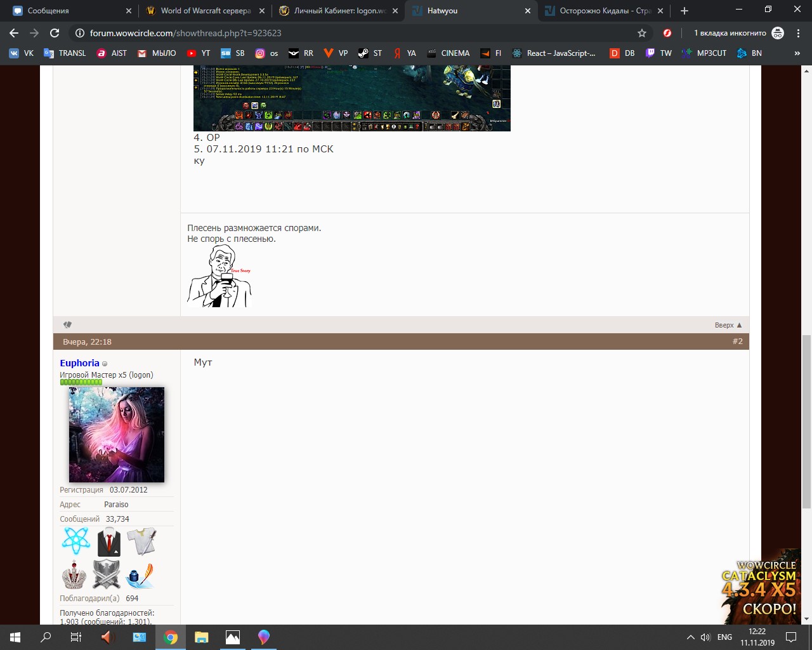Open Euphoria user profile link

tap(79, 363)
